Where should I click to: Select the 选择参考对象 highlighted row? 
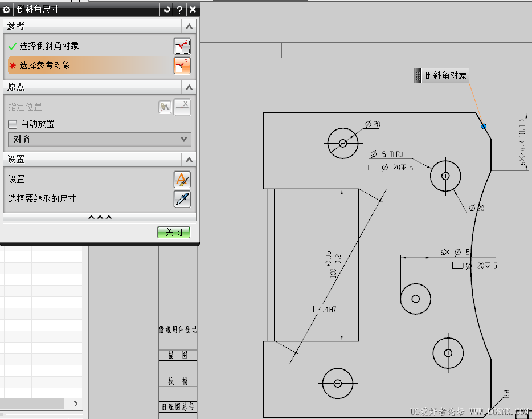click(x=85, y=66)
